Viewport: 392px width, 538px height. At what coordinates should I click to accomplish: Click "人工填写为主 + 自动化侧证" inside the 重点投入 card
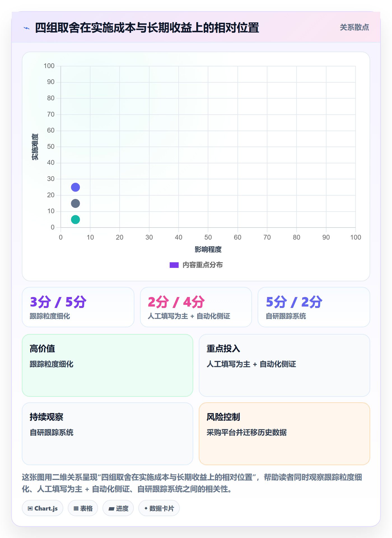[251, 364]
